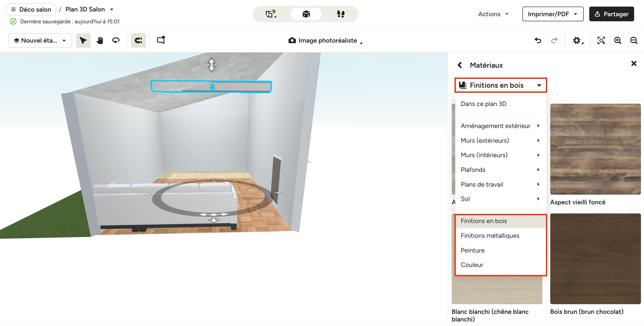Select Aspect vieilli foncé material thumbnail
The height and width of the screenshot is (326, 644).
(x=595, y=149)
